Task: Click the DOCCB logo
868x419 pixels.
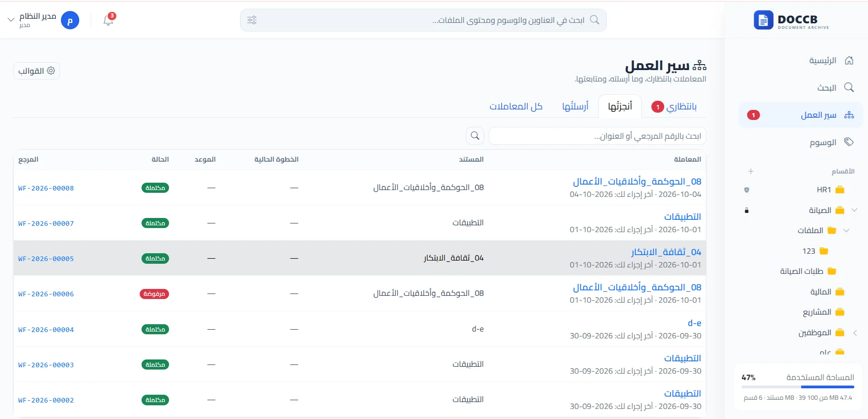Action: coord(792,20)
